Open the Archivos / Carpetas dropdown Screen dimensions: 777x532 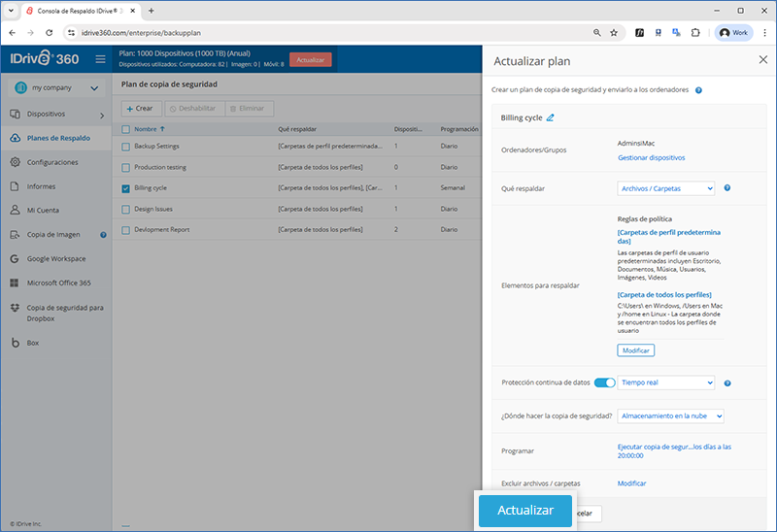click(665, 188)
